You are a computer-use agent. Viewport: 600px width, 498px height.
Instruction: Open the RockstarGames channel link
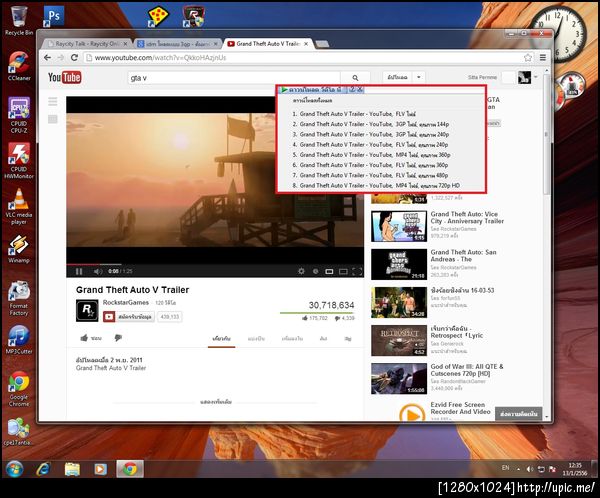[x=126, y=302]
